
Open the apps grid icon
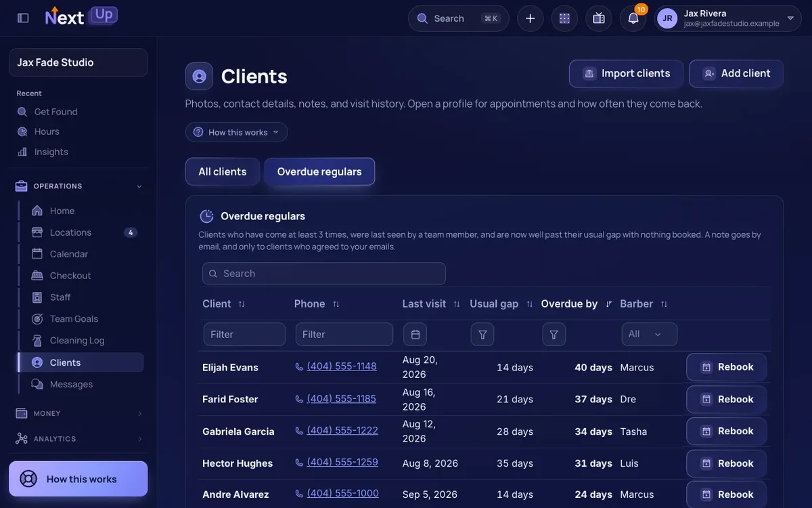click(x=564, y=18)
